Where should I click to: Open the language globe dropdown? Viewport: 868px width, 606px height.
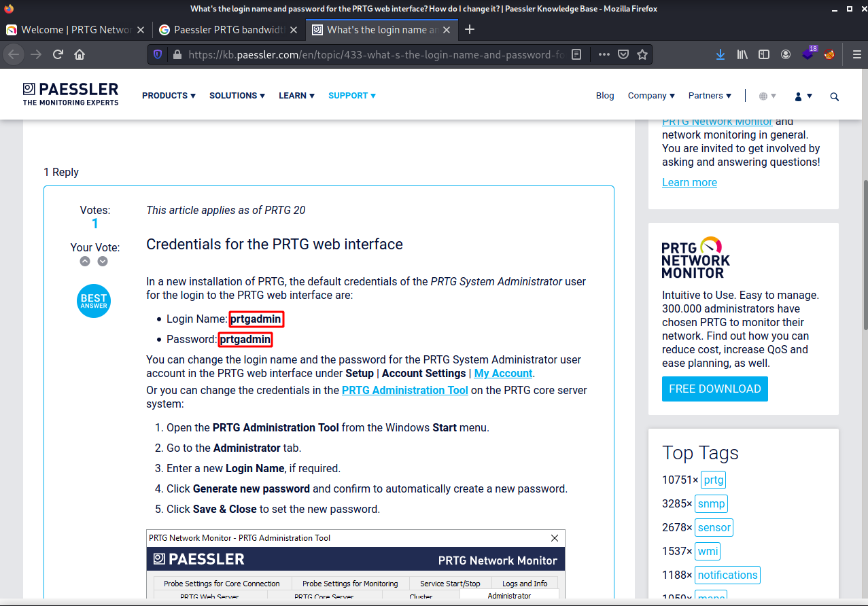[x=767, y=96]
